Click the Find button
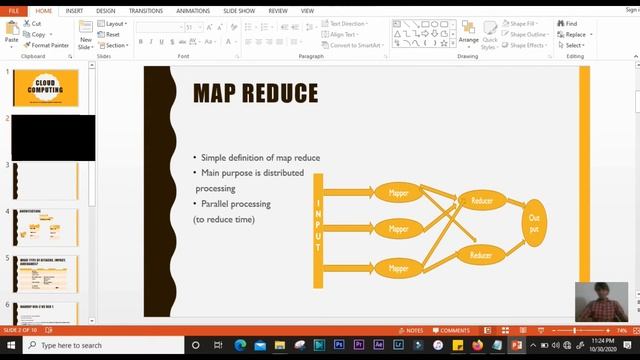The height and width of the screenshot is (360, 640). (x=567, y=24)
